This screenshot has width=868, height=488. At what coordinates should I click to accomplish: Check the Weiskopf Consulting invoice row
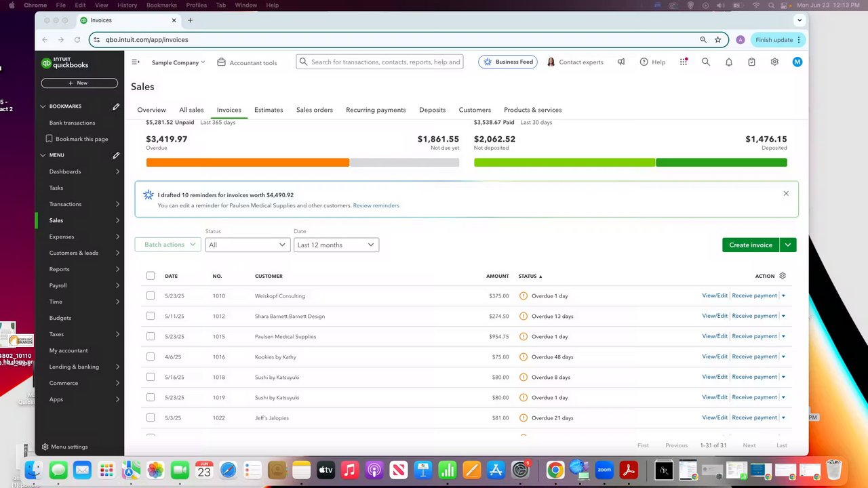coord(151,296)
